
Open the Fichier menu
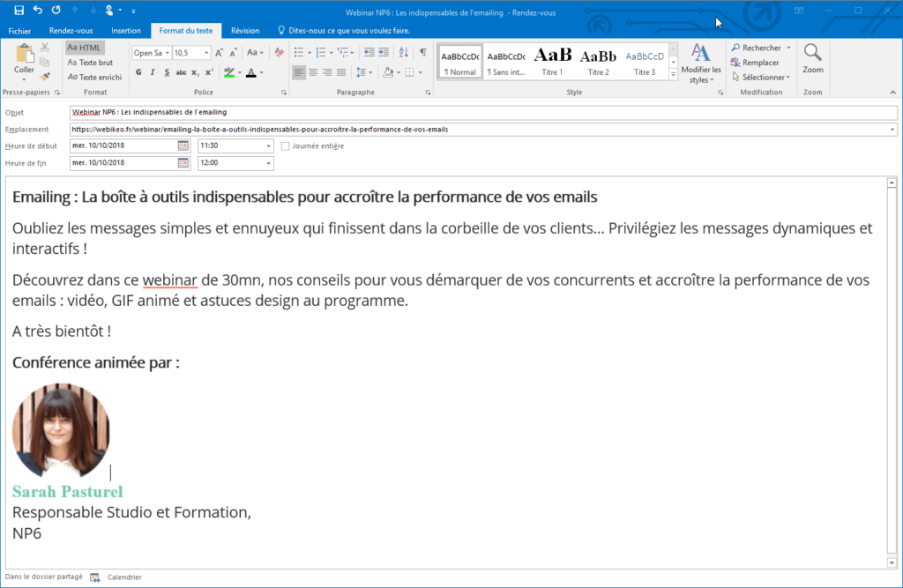19,31
